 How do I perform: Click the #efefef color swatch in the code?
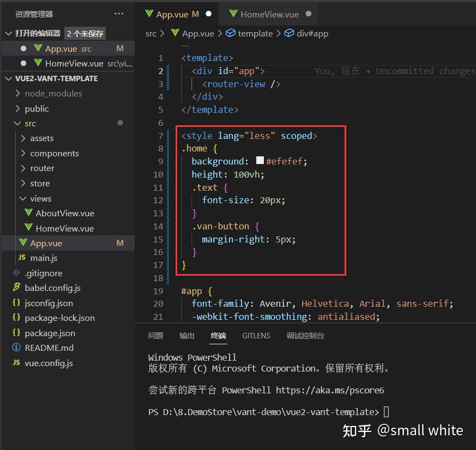[260, 161]
